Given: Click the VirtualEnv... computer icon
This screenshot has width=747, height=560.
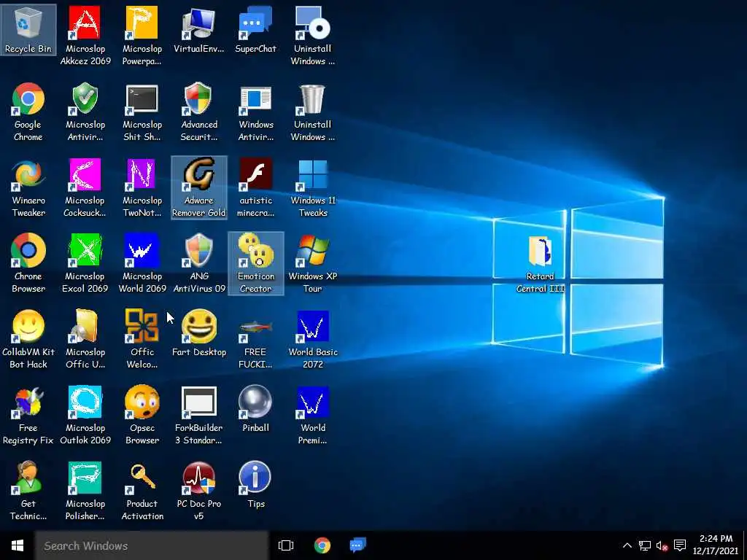Looking at the screenshot, I should (x=199, y=29).
